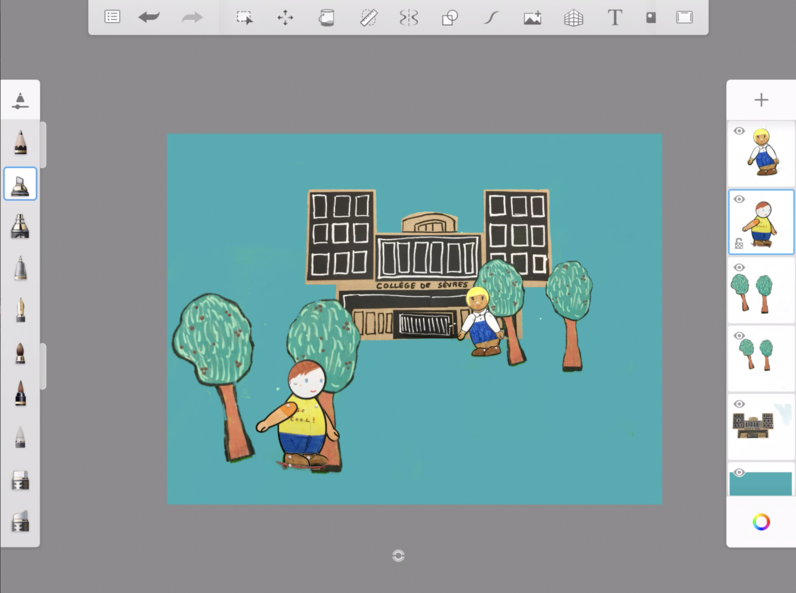Open the main menu list icon
The width and height of the screenshot is (796, 593).
[x=112, y=17]
